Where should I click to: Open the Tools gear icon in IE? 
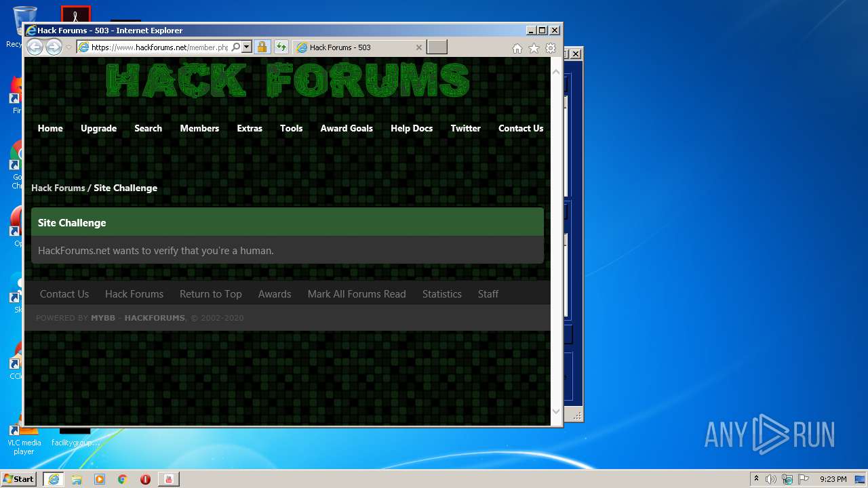[551, 48]
